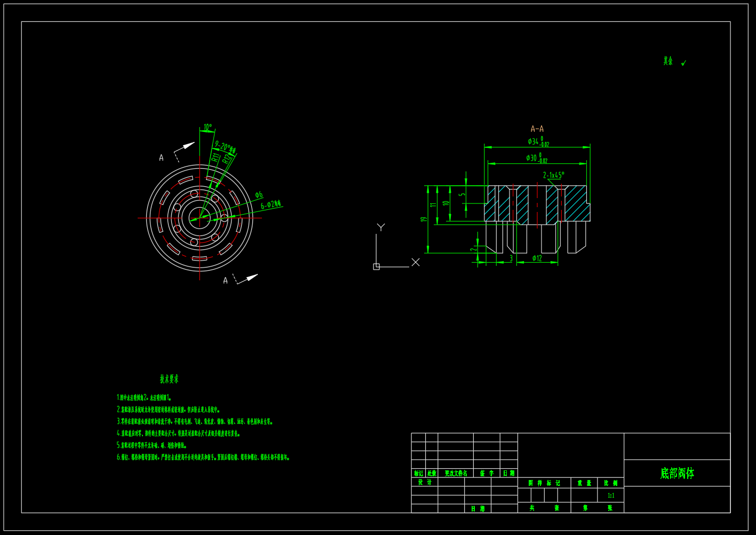Click the "更改文件名" title block cell
756x535 pixels.
tap(456, 473)
